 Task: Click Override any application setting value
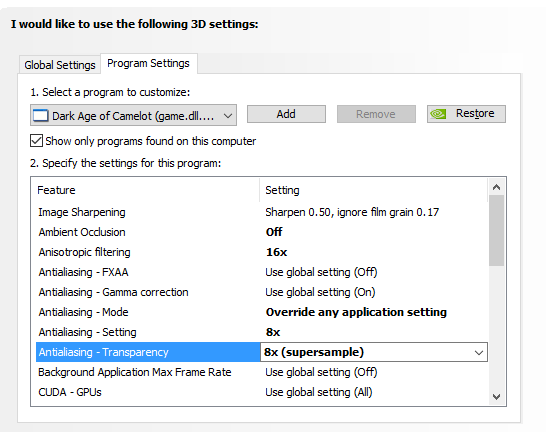coord(356,312)
